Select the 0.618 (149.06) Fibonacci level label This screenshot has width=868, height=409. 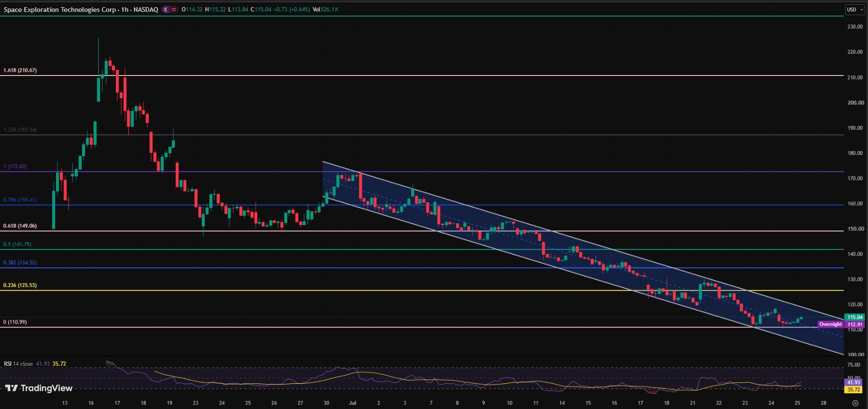(x=20, y=226)
